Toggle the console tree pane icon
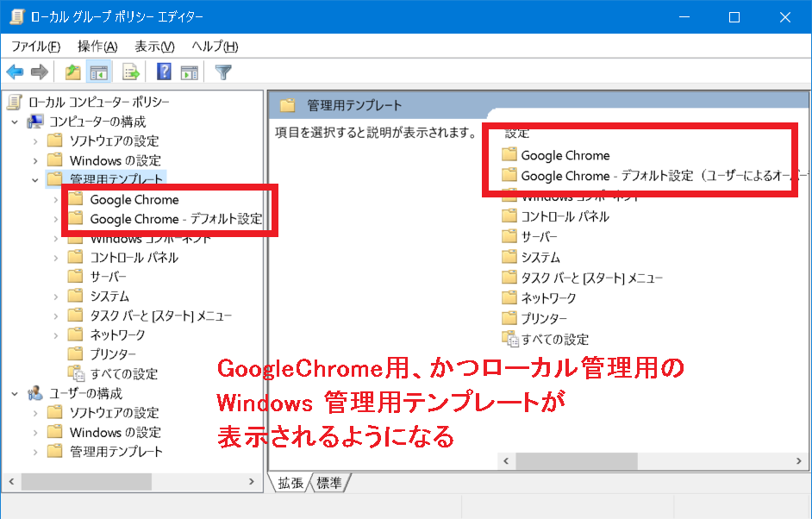812x519 pixels. tap(98, 72)
